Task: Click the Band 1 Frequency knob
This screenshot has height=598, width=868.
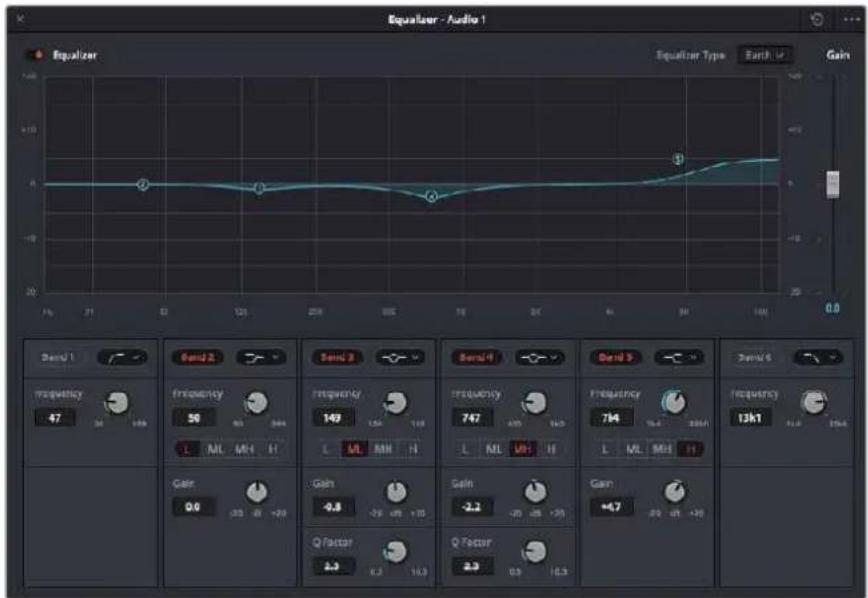Action: [x=117, y=403]
